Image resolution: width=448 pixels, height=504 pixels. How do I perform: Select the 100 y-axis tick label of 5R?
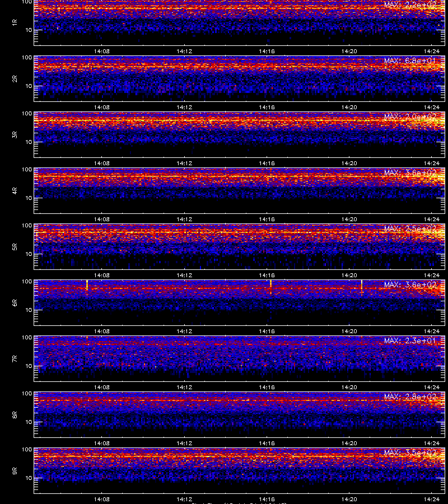point(27,226)
